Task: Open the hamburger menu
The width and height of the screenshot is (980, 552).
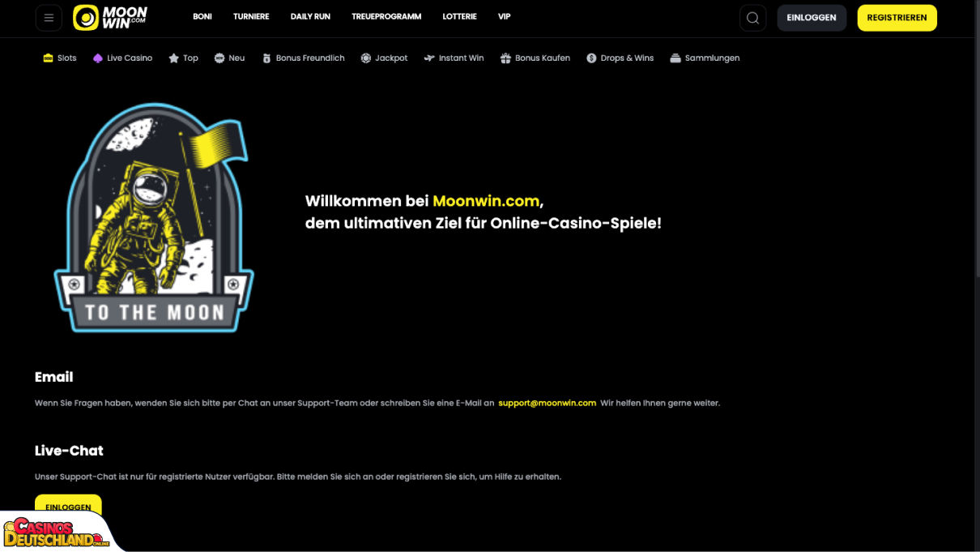Action: click(x=49, y=18)
